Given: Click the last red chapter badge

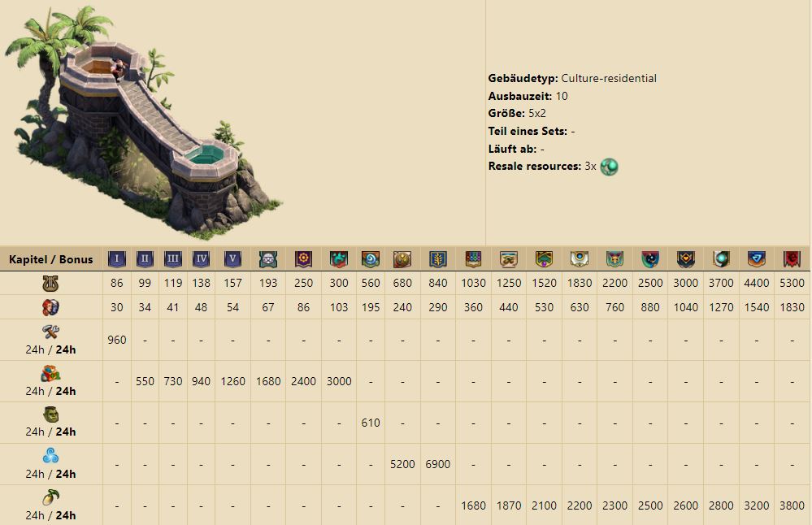Looking at the screenshot, I should 792,259.
